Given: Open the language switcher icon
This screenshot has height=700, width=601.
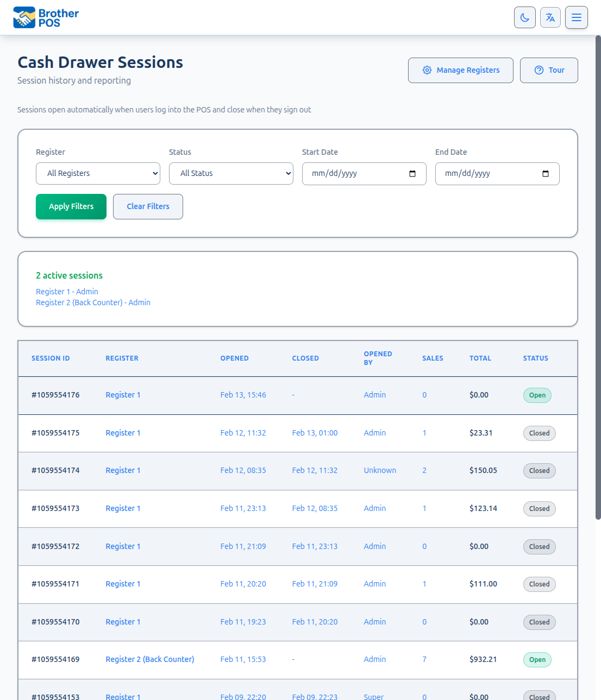Looking at the screenshot, I should coord(550,17).
